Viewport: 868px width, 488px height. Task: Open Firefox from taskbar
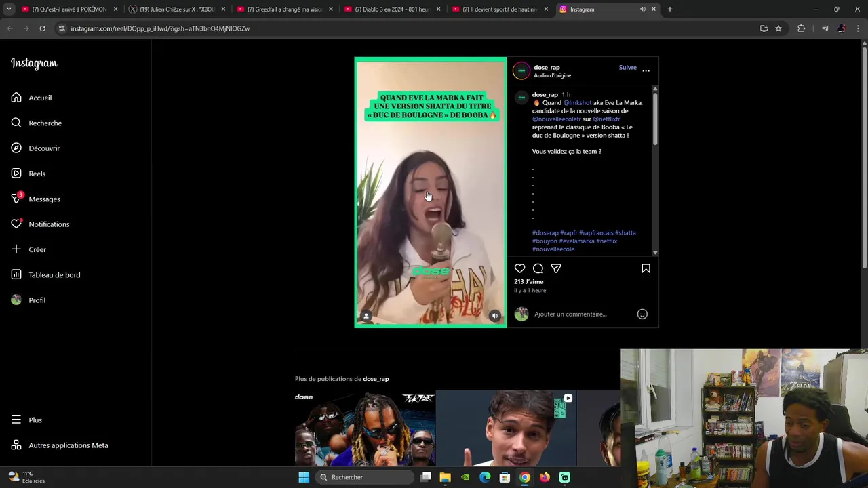pos(545,477)
